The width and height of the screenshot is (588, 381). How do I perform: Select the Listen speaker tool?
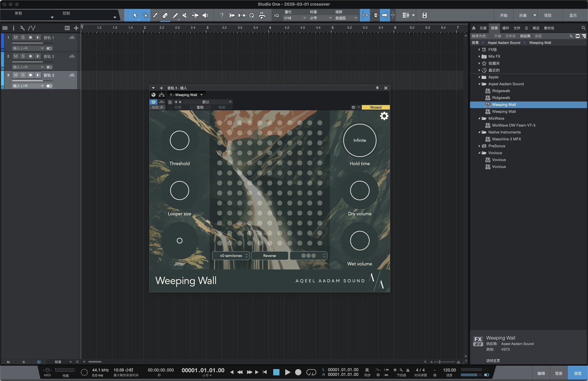[x=205, y=15]
